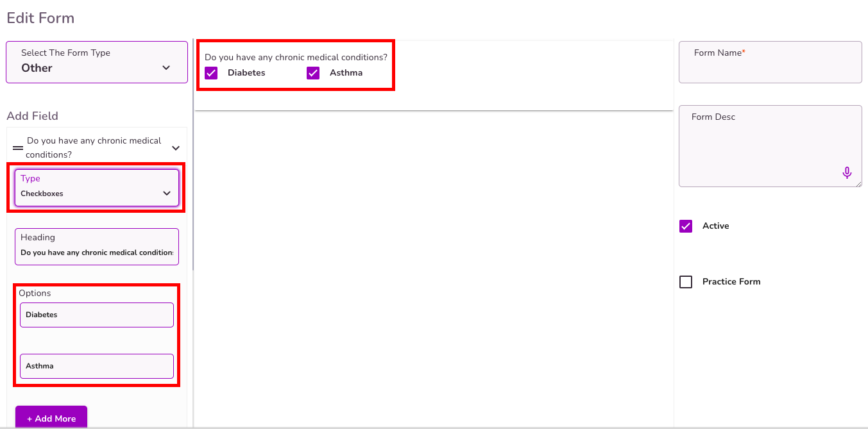This screenshot has width=868, height=430.
Task: Click the Add Field section heading
Action: coord(32,115)
